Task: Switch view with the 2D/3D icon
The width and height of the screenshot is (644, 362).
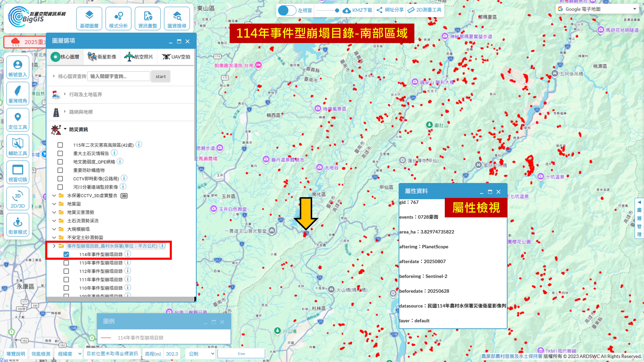Action: (18, 199)
